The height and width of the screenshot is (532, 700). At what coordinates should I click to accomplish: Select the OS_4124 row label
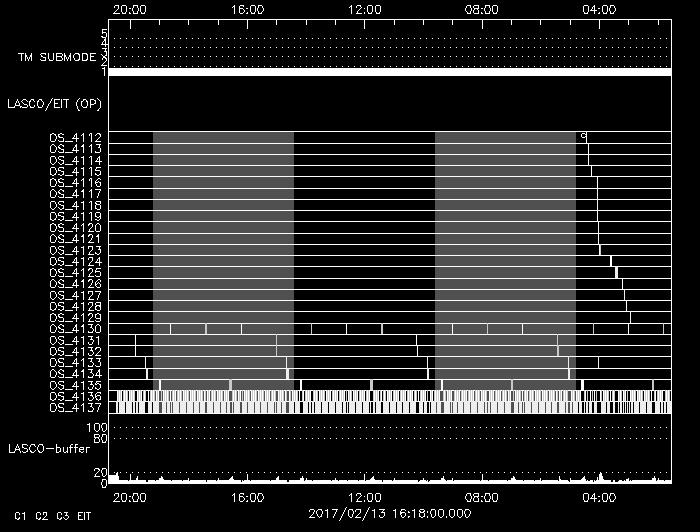75,262
